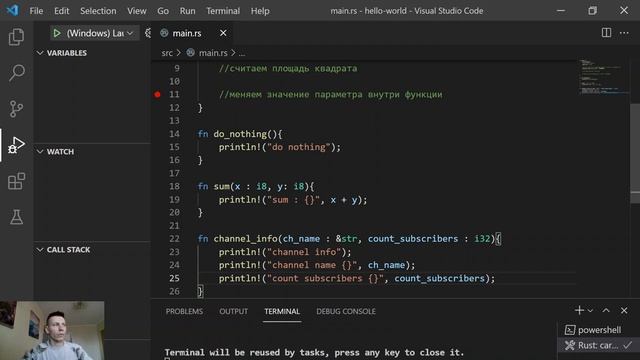The width and height of the screenshot is (640, 360).
Task: Select the main.rs editor tab
Action: (187, 33)
